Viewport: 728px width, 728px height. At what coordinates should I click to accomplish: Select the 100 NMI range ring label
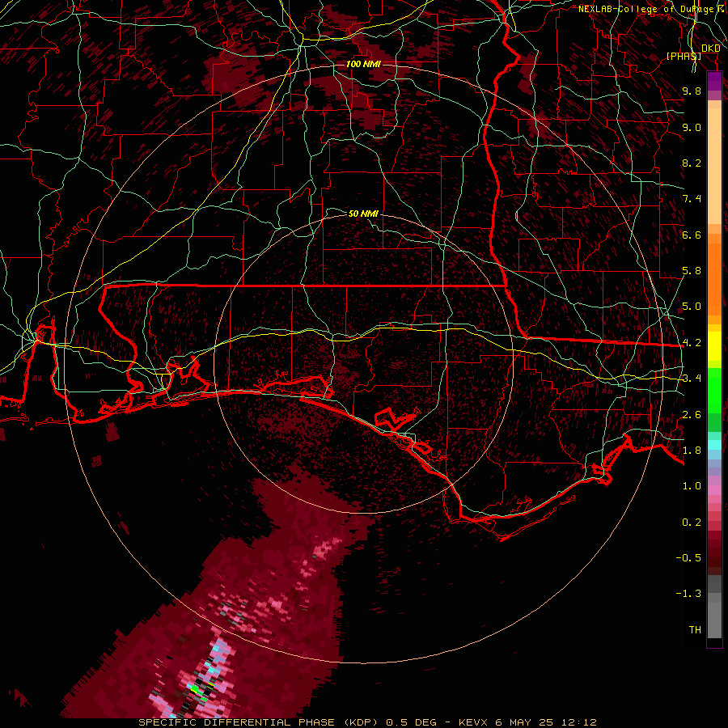(x=363, y=64)
